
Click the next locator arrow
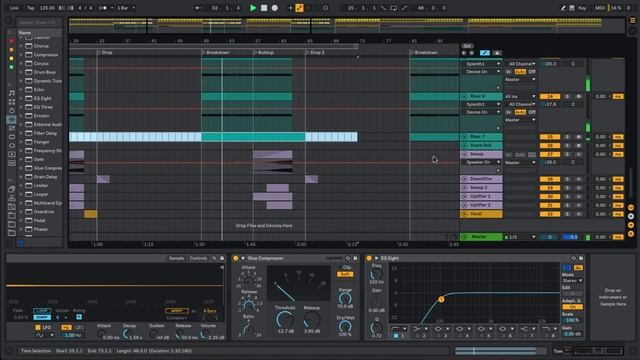click(471, 53)
